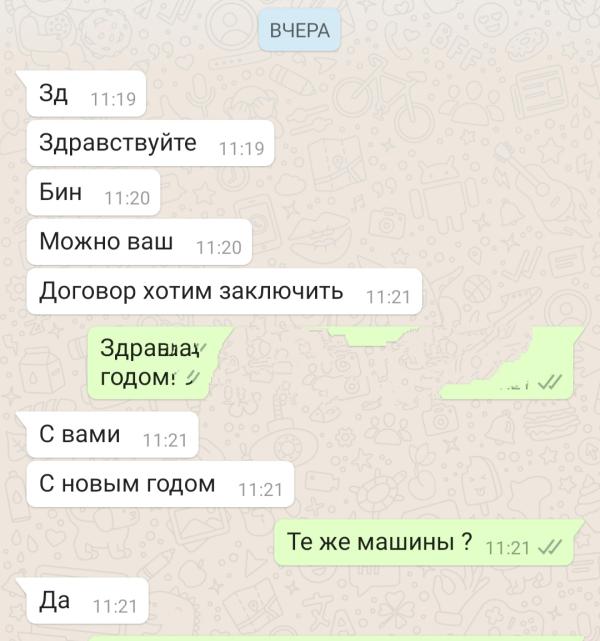
Task: Tap the "Договор хотим заключить" message
Action: pyautogui.click(x=224, y=291)
